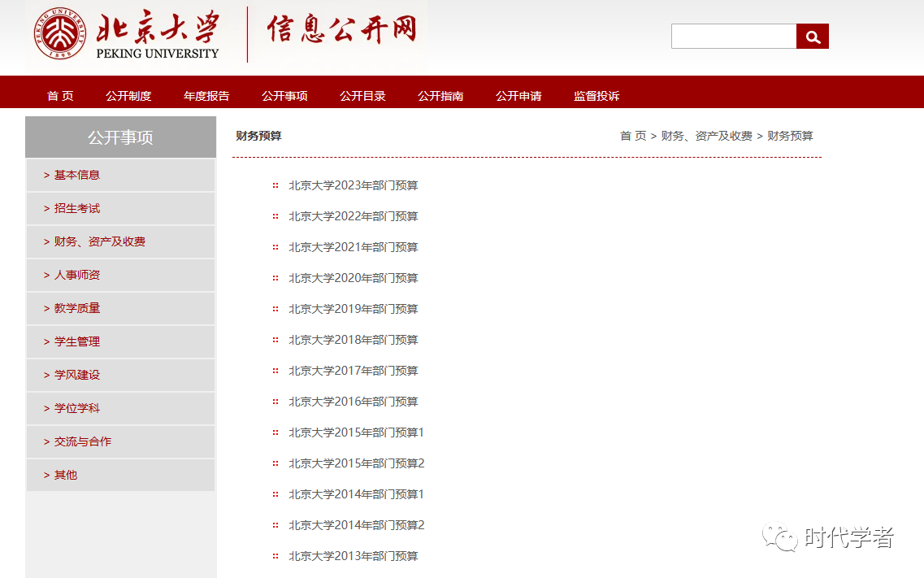Image resolution: width=924 pixels, height=578 pixels.
Task: Open sidebar item 财务、资产及收费
Action: pos(120,241)
